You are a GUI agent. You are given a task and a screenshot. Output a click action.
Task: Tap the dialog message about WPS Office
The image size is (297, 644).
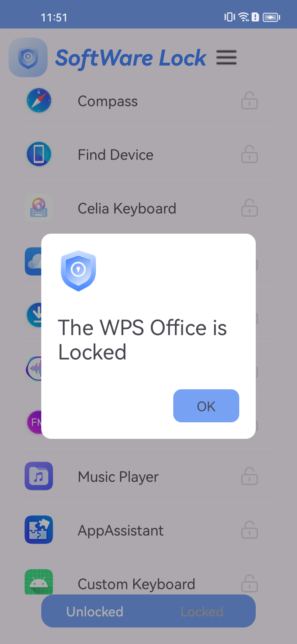142,340
